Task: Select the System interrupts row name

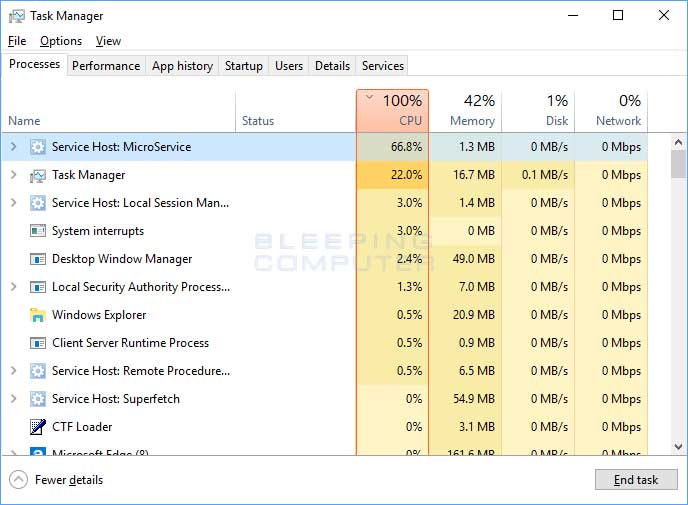Action: pyautogui.click(x=98, y=231)
